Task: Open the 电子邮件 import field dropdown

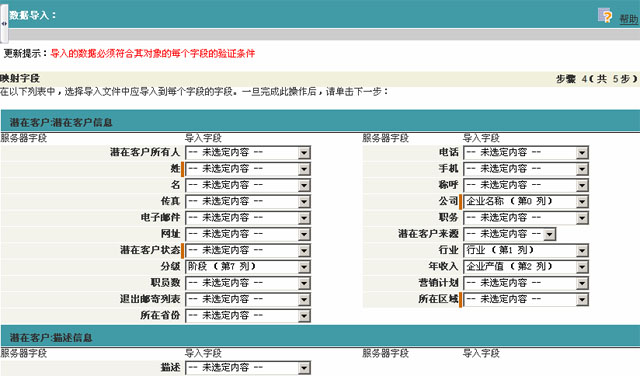Action: (248, 218)
